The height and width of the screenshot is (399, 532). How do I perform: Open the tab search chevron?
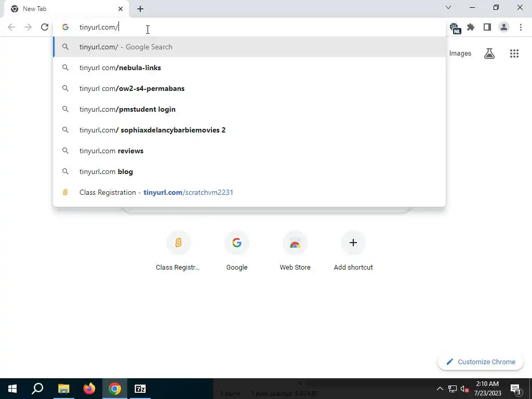click(x=448, y=7)
